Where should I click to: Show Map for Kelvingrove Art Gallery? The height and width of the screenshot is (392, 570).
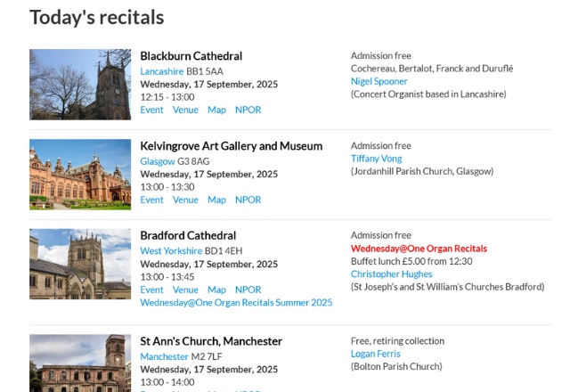point(216,200)
